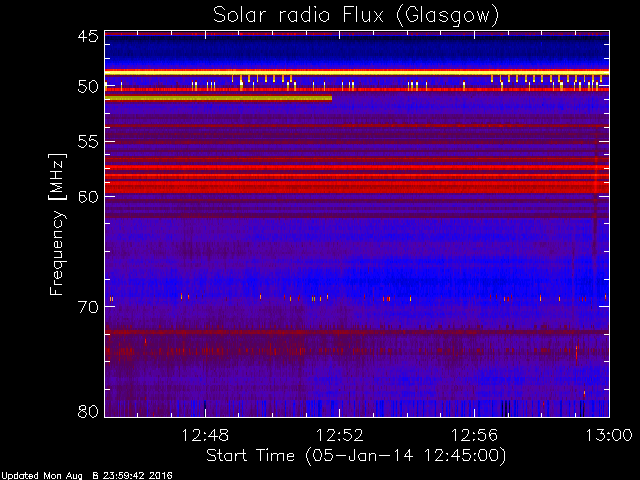
Task: Click the 13:00 time axis label
Action: 609,436
